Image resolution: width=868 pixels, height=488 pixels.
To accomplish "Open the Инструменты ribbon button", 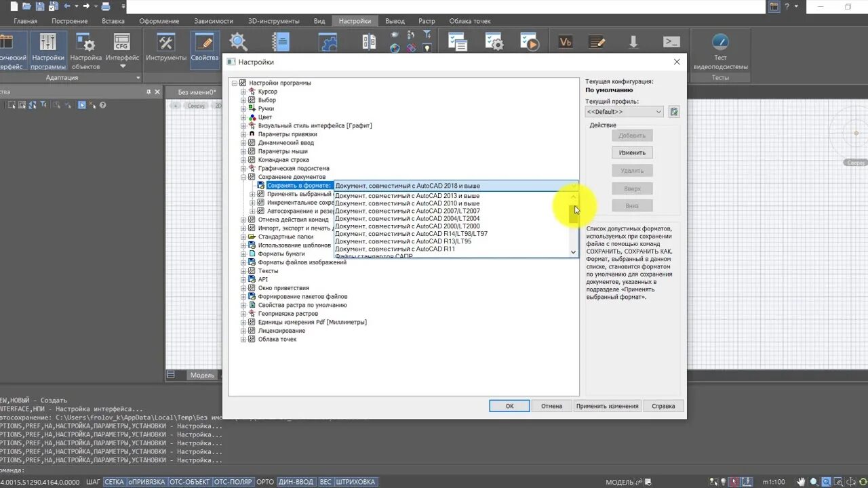I will point(165,48).
